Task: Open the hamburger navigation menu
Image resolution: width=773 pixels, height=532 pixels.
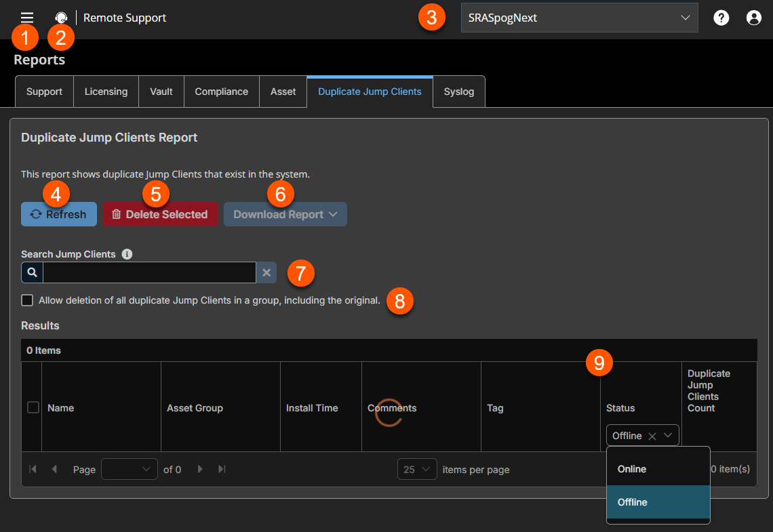Action: tap(27, 18)
